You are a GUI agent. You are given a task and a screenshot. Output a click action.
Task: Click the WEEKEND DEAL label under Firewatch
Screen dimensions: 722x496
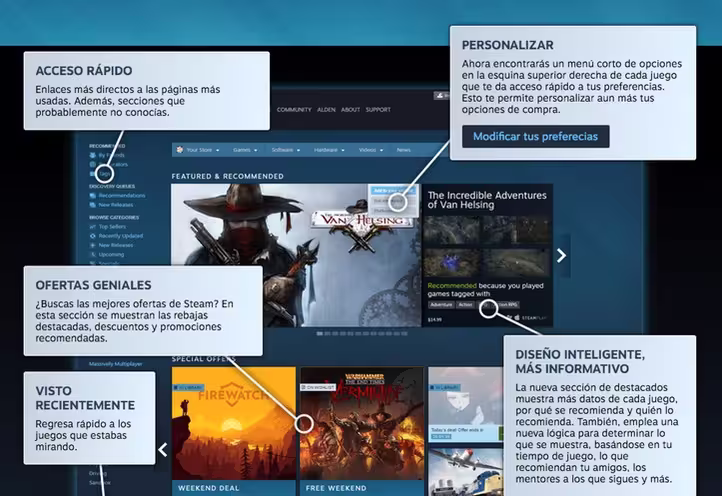(x=209, y=488)
